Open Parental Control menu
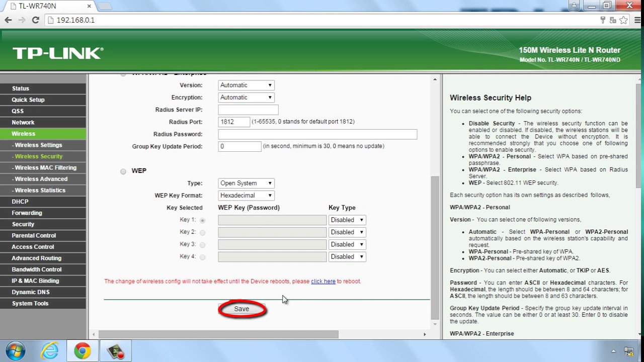 click(x=43, y=235)
